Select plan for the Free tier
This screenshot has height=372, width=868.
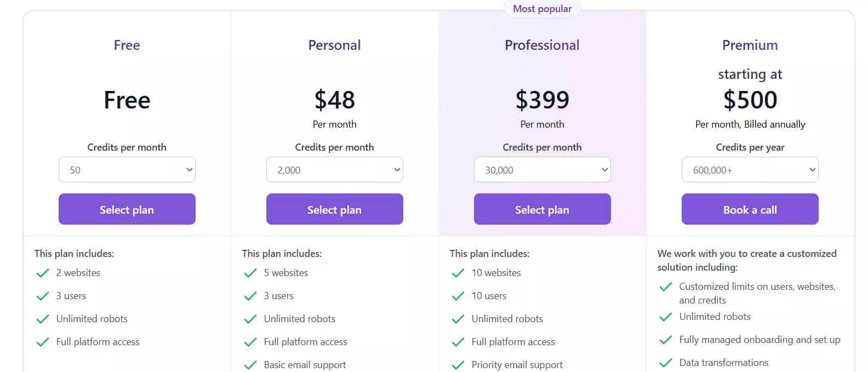tap(127, 209)
